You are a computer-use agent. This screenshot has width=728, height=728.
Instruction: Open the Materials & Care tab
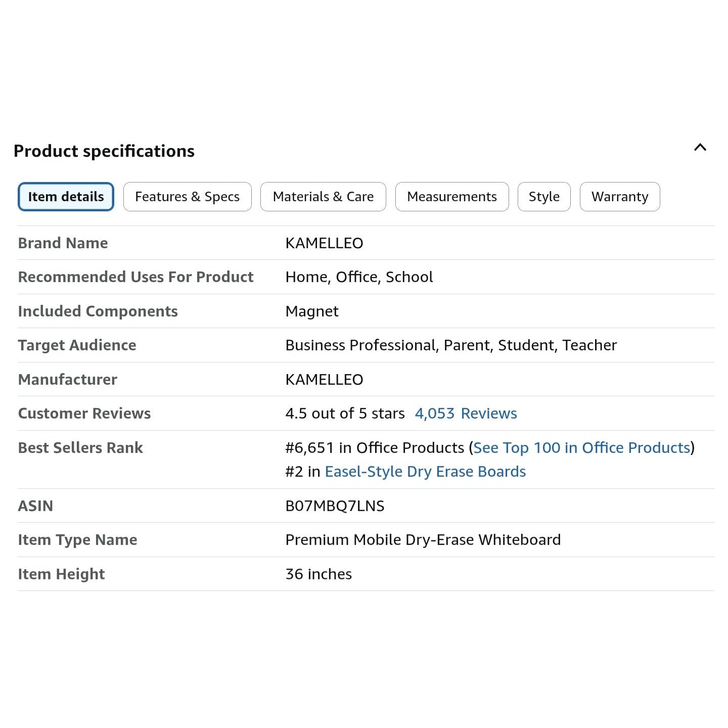click(x=323, y=197)
